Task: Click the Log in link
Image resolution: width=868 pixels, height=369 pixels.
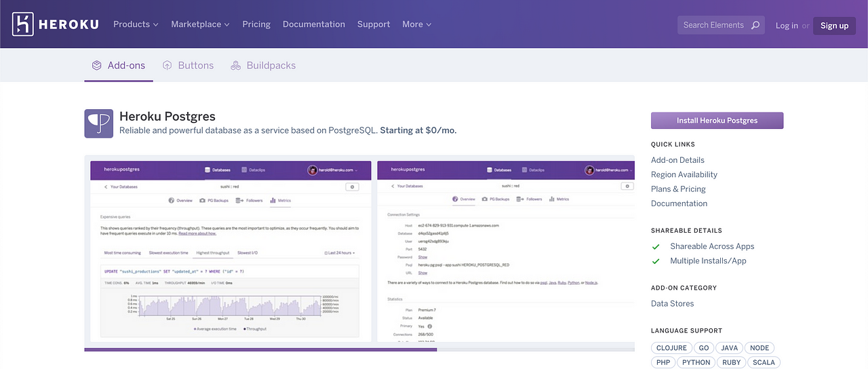Action: tap(787, 26)
